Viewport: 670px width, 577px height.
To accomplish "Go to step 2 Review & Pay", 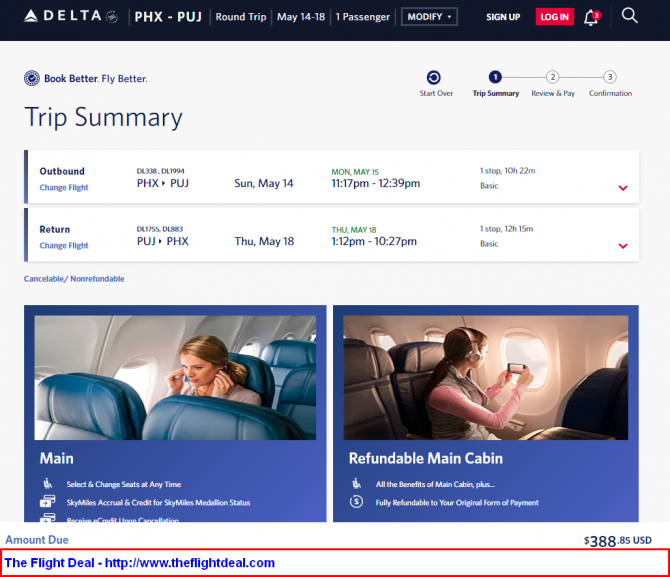I will tap(552, 84).
